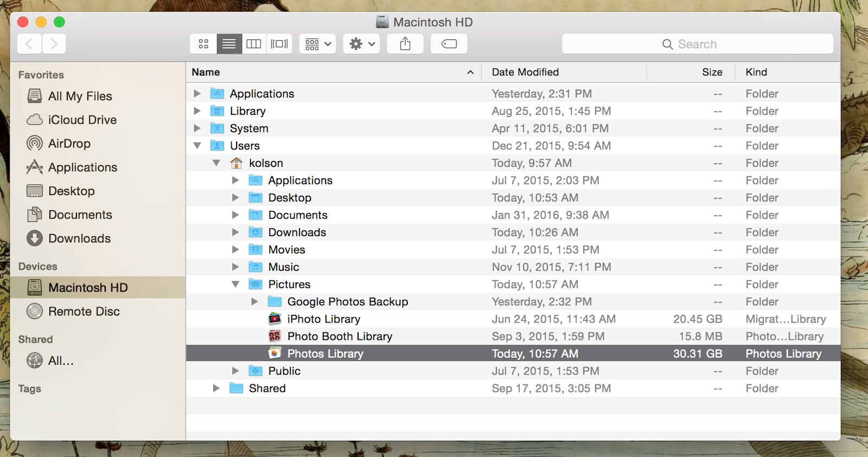Switch to column view

(254, 44)
